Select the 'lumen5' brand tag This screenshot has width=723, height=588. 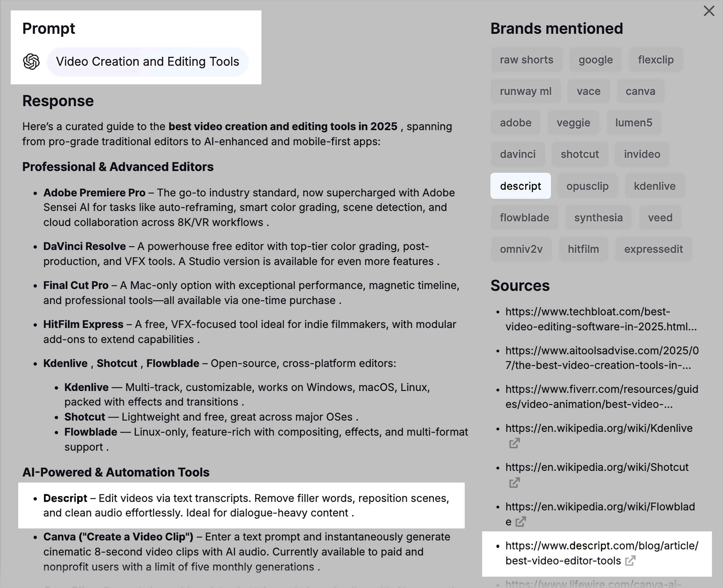click(634, 123)
